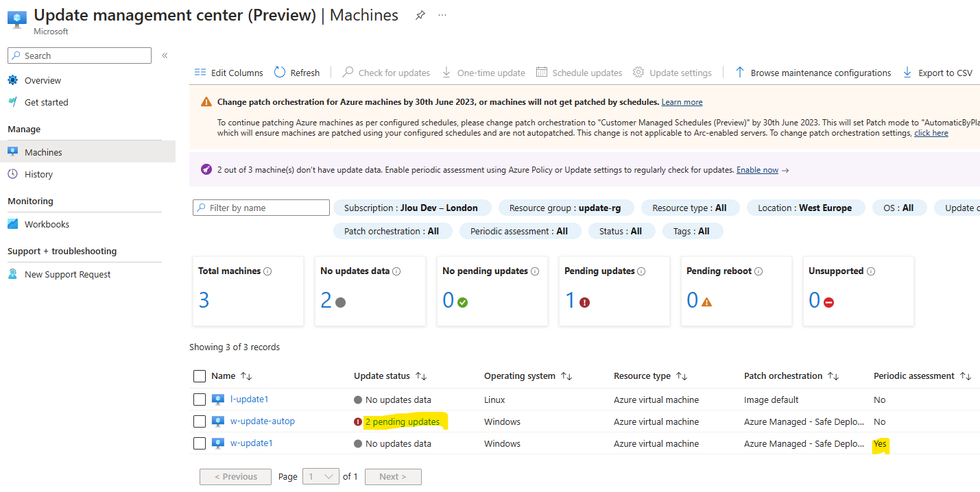This screenshot has height=492, width=980.
Task: Sort by the Resource type column arrows
Action: coord(682,376)
